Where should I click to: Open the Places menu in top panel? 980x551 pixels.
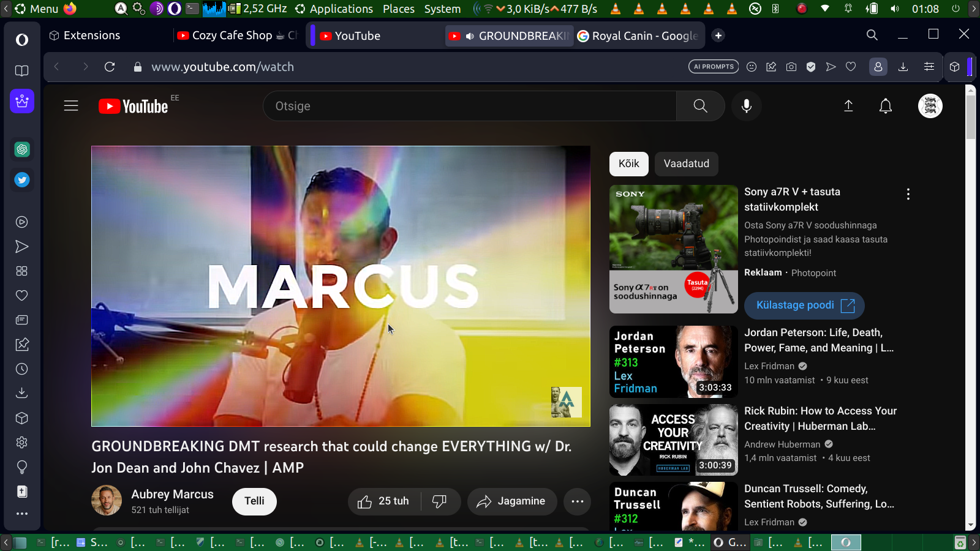[x=399, y=9]
